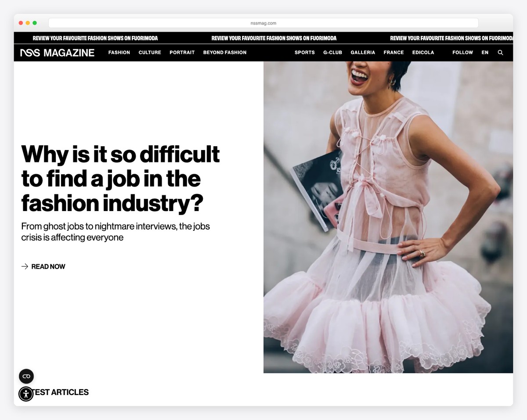Select Beyond Fashion in navigation

click(224, 53)
